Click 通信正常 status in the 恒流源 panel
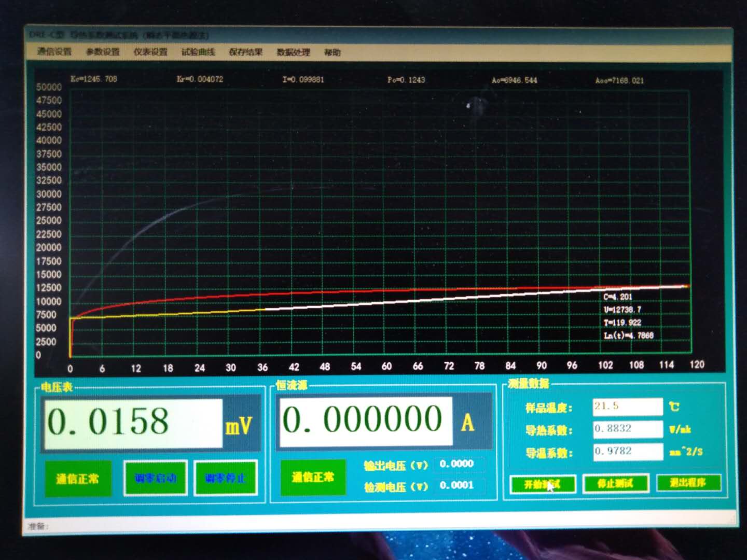 [313, 477]
